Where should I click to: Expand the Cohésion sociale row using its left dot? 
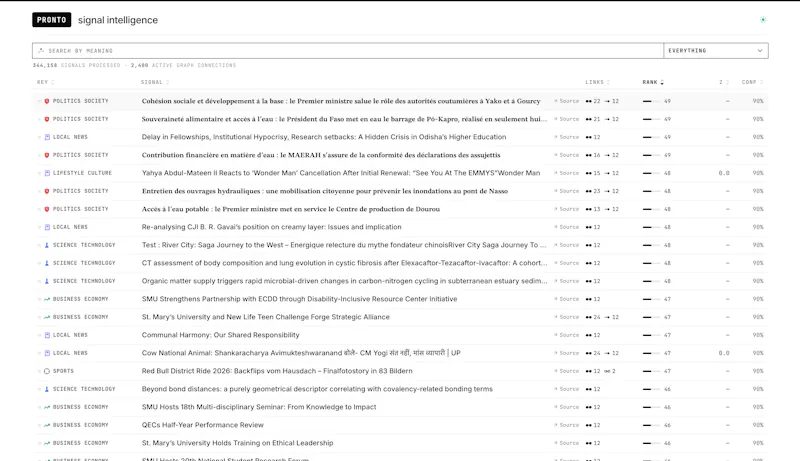[39, 101]
